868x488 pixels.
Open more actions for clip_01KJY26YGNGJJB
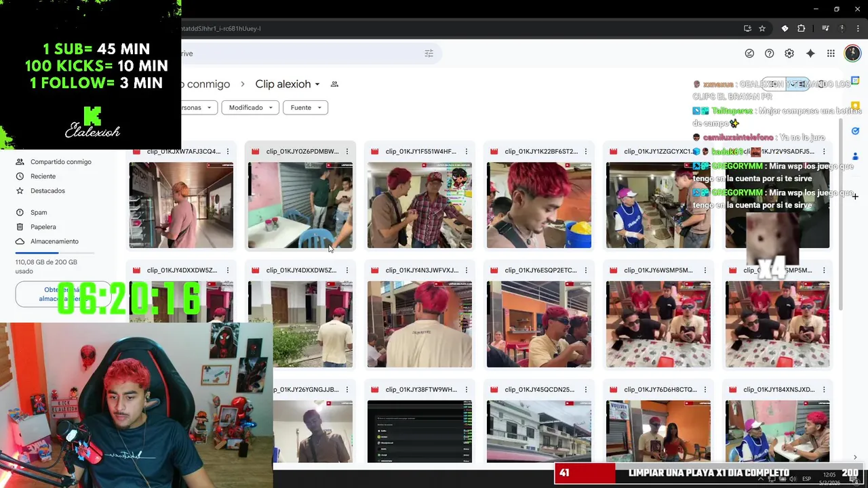coord(347,390)
